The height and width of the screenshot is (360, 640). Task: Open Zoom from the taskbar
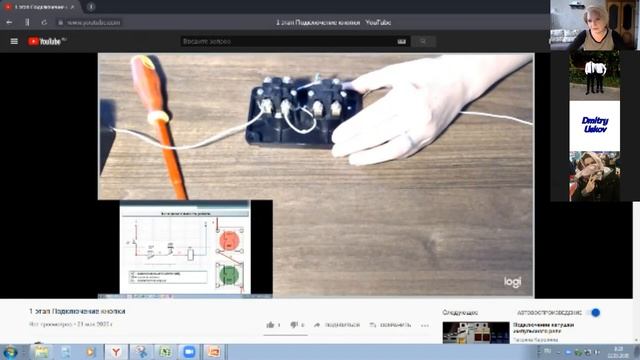[x=189, y=352]
